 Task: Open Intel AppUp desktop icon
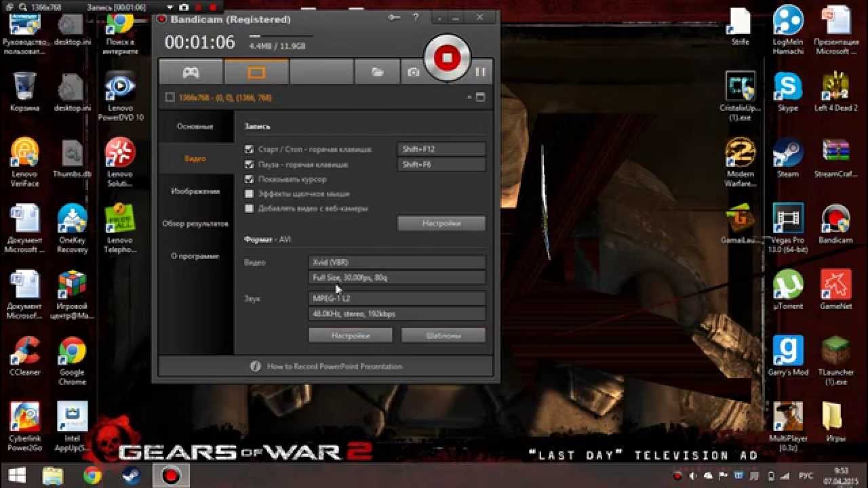point(73,428)
